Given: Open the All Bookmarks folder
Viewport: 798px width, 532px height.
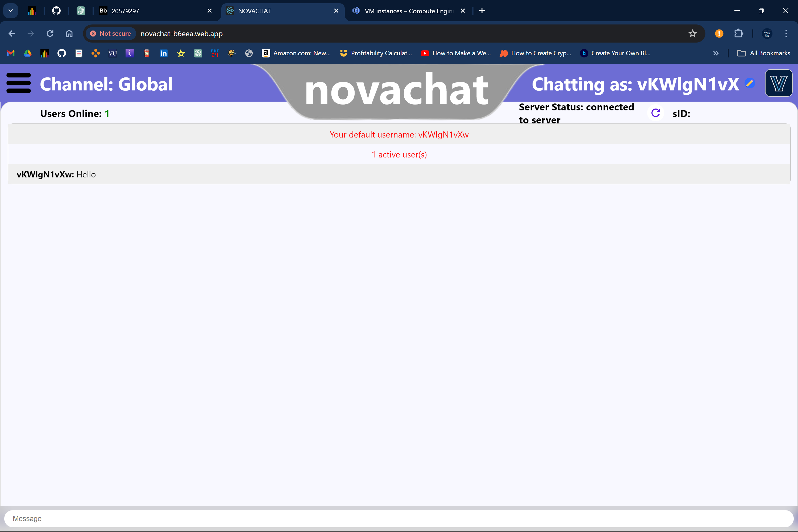Looking at the screenshot, I should (x=763, y=53).
